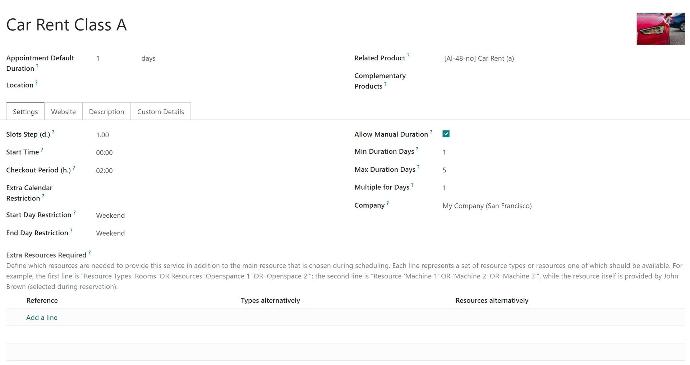Open the End Day Restriction Weekend dropdown
The width and height of the screenshot is (690, 365).
coord(110,233)
